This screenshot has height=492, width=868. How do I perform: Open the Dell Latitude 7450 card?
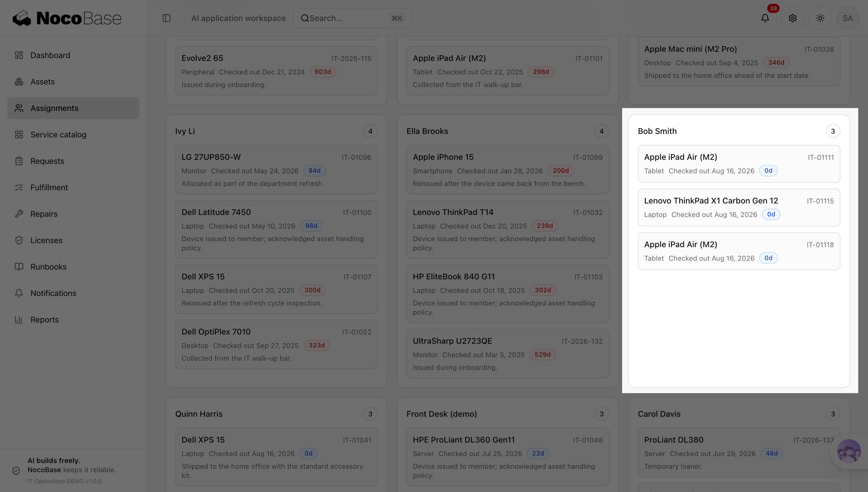tap(276, 229)
